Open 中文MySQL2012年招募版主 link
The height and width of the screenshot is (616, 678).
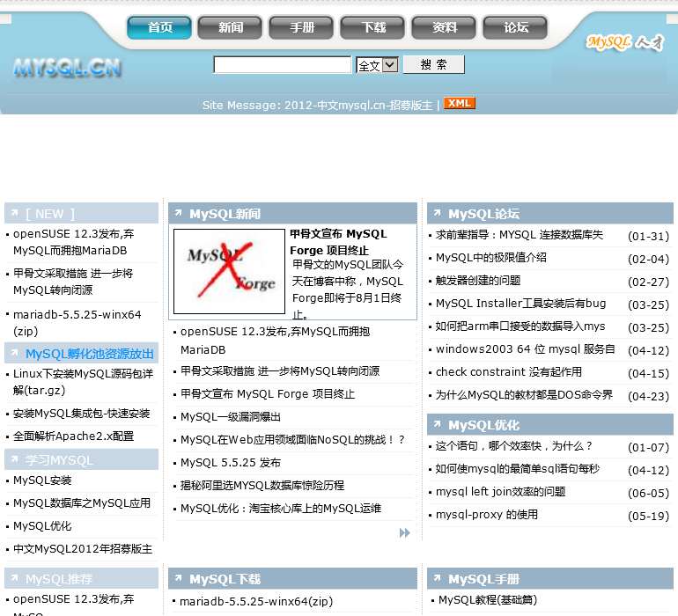83,549
